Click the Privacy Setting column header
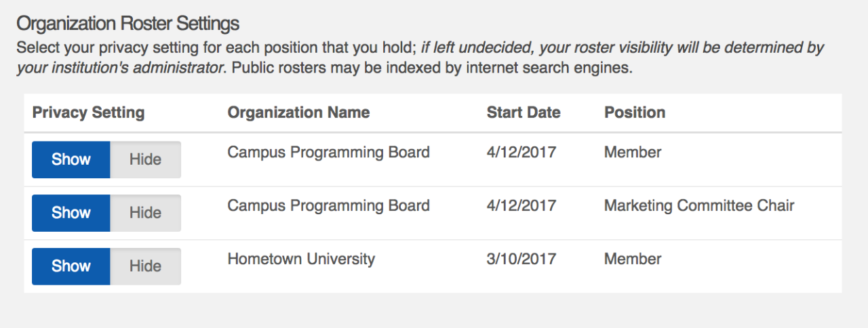Image resolution: width=868 pixels, height=328 pixels. point(88,112)
